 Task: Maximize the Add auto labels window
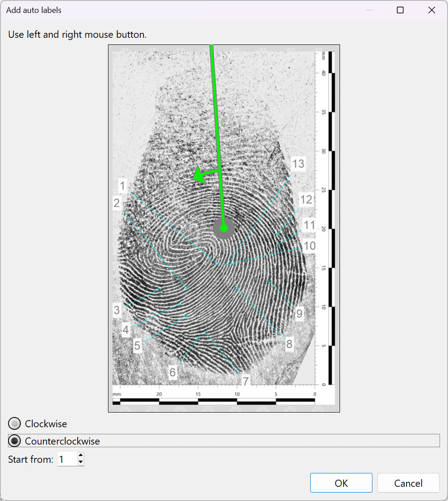[400, 10]
